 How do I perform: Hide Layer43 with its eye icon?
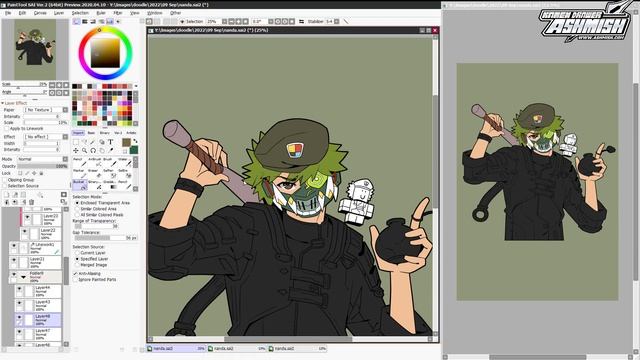pyautogui.click(x=19, y=304)
